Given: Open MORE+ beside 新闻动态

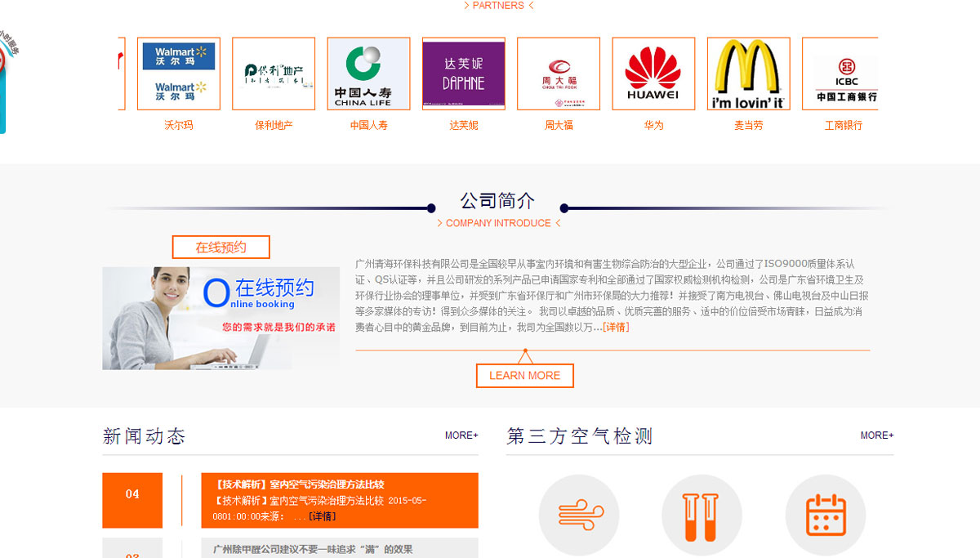Looking at the screenshot, I should coord(461,435).
